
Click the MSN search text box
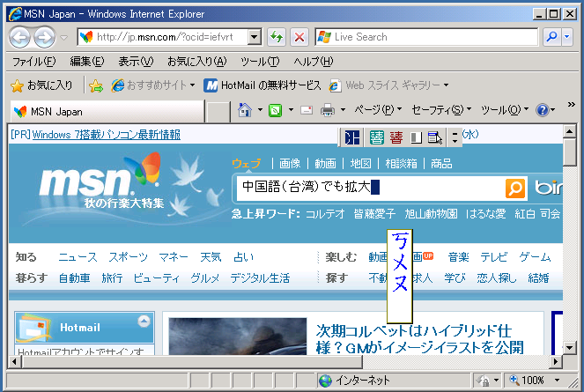coord(370,187)
